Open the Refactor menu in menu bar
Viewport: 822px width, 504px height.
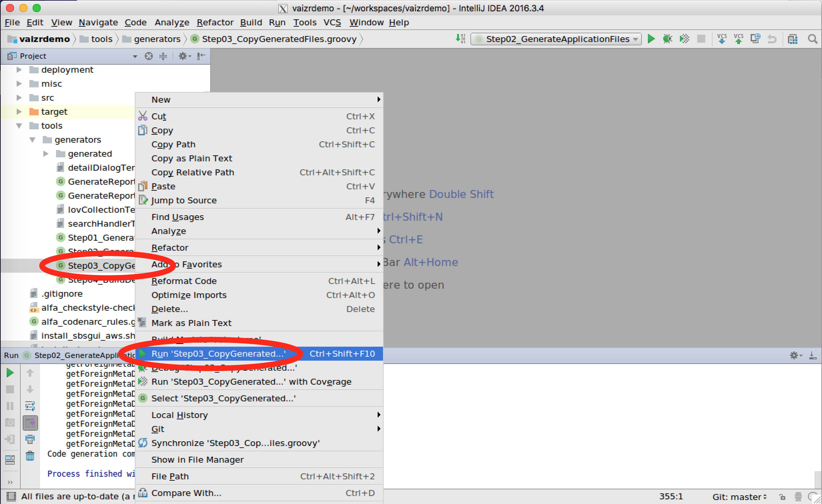[x=215, y=22]
